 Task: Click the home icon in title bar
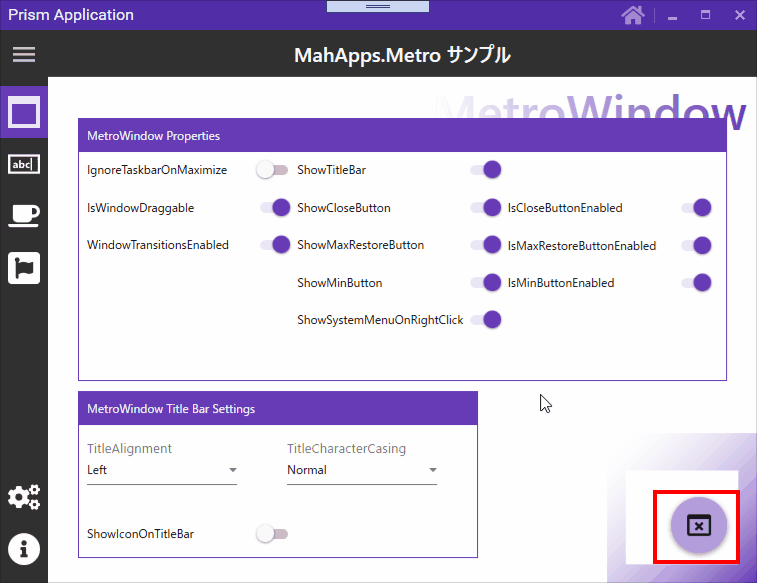[x=633, y=15]
